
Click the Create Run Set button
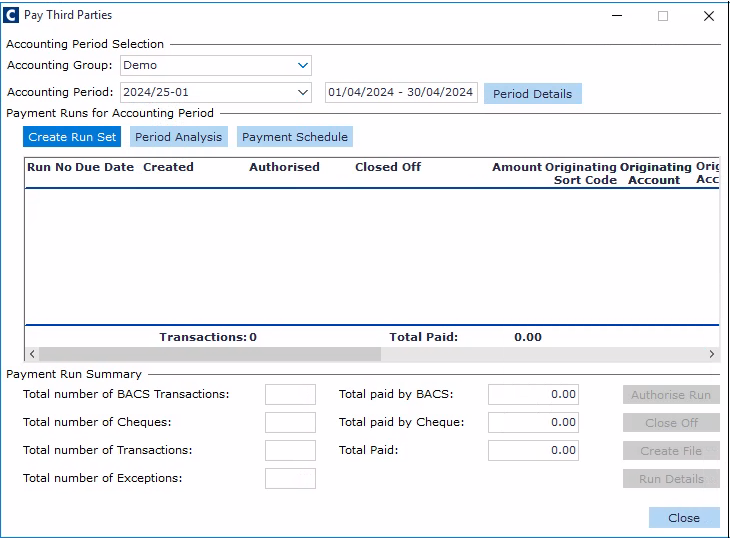72,137
